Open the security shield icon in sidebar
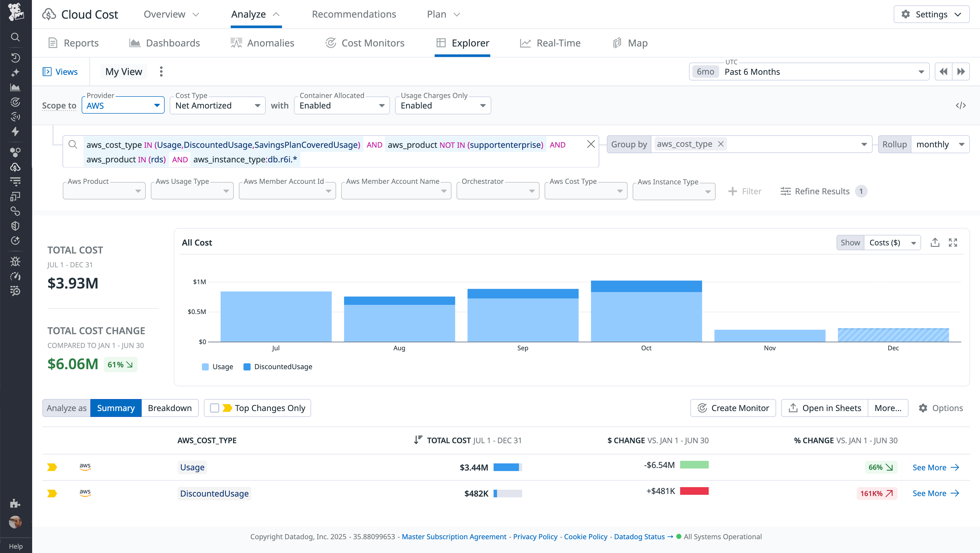This screenshot has width=980, height=553. pos(15,226)
